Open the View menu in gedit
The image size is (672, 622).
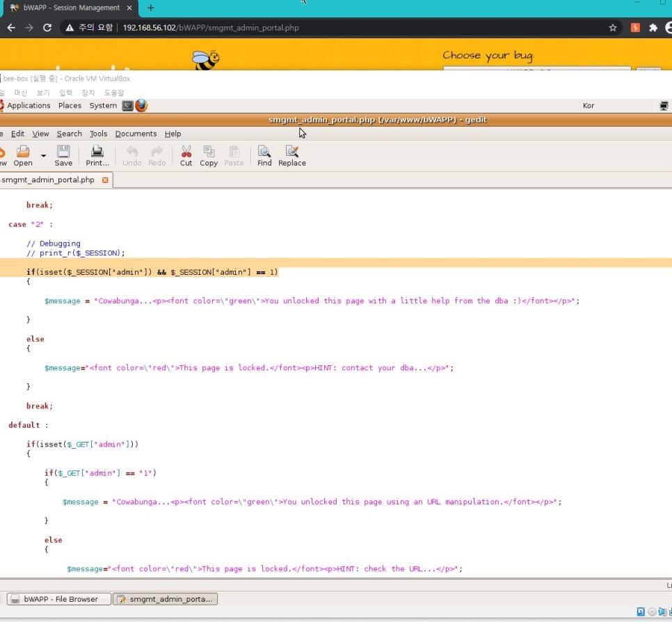click(x=41, y=134)
